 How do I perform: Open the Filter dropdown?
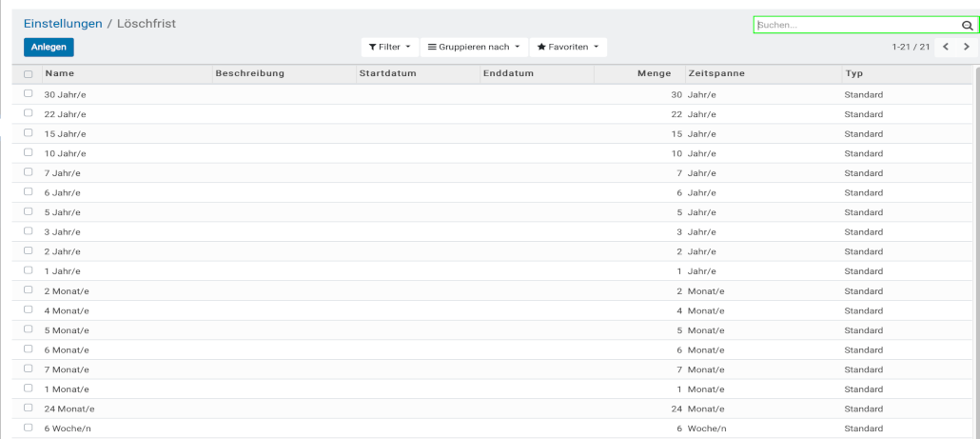[x=389, y=47]
